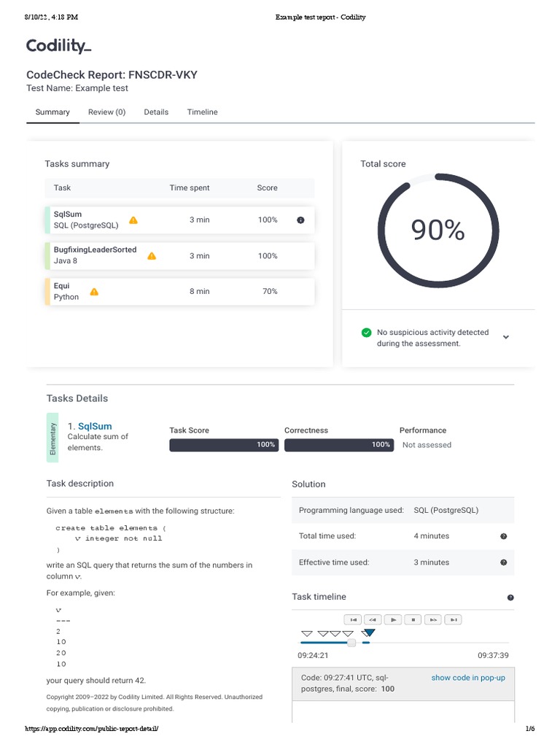Viewport: 560px width, 747px height.
Task: Click the timeline slider handle
Action: tap(351, 643)
